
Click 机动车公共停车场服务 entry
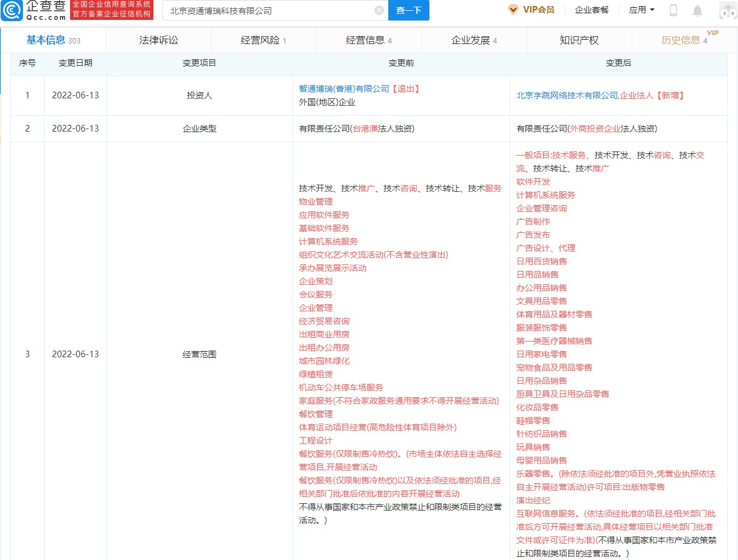coord(341,387)
